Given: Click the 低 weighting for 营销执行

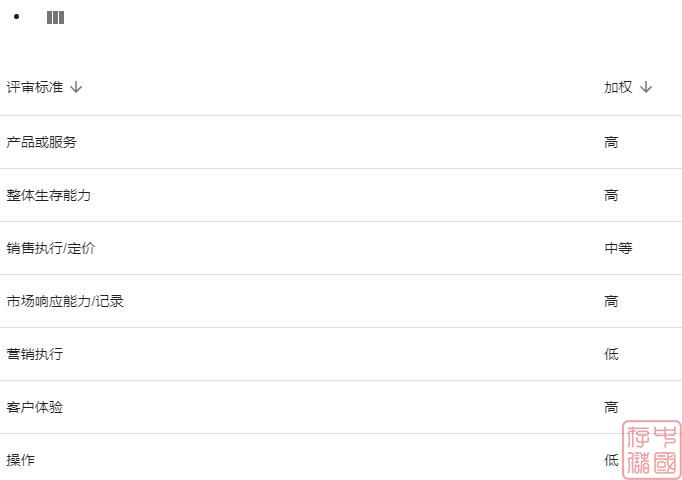Looking at the screenshot, I should click(611, 354).
